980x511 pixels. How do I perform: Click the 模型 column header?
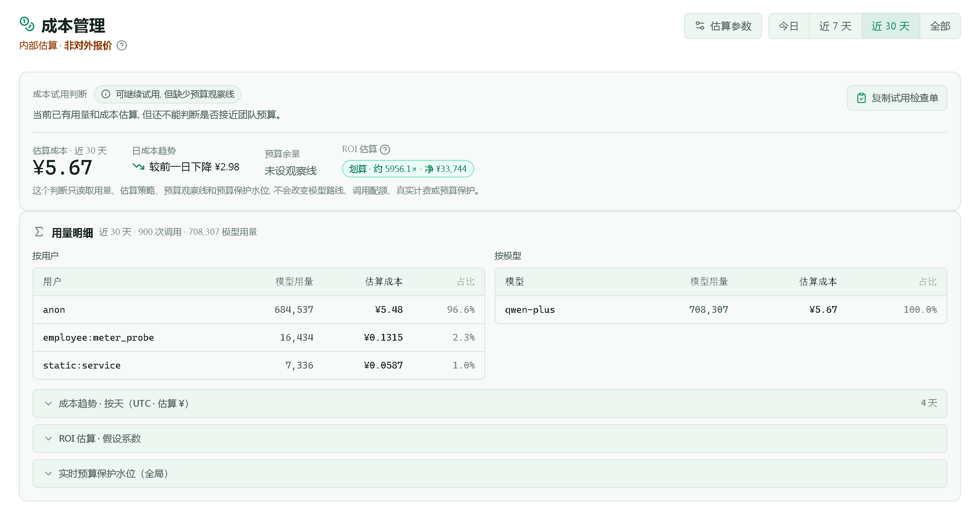514,282
